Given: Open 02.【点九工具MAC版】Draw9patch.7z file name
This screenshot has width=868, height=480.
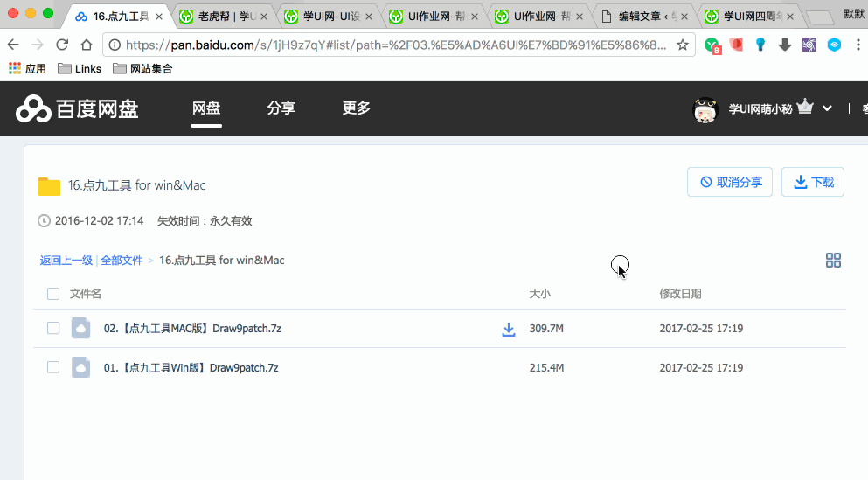Looking at the screenshot, I should pyautogui.click(x=192, y=328).
